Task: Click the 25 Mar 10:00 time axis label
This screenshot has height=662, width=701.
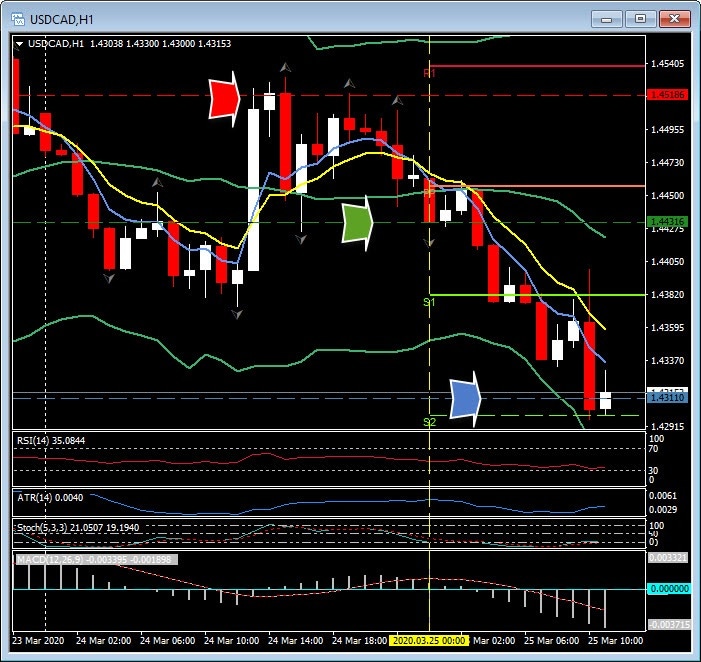Action: (x=616, y=641)
